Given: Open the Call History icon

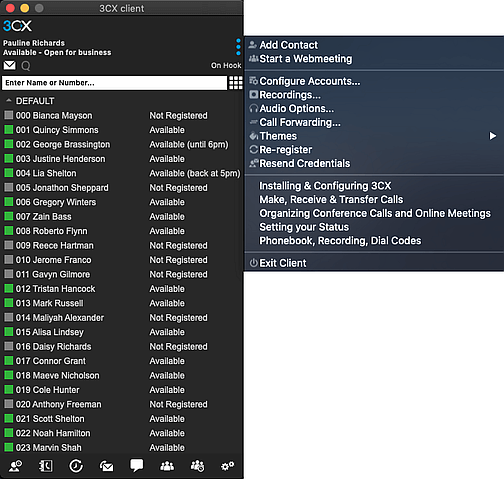Looking at the screenshot, I should pos(76,466).
